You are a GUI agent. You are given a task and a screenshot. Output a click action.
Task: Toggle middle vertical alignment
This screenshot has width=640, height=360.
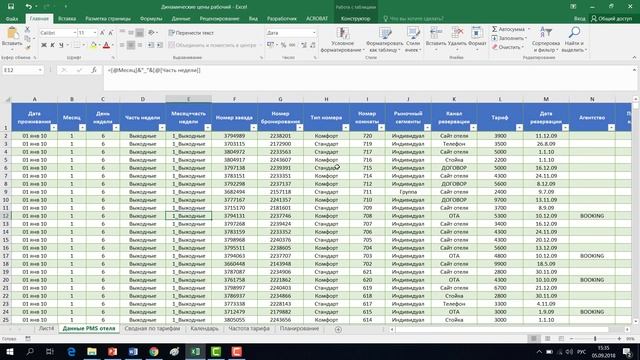click(131, 33)
